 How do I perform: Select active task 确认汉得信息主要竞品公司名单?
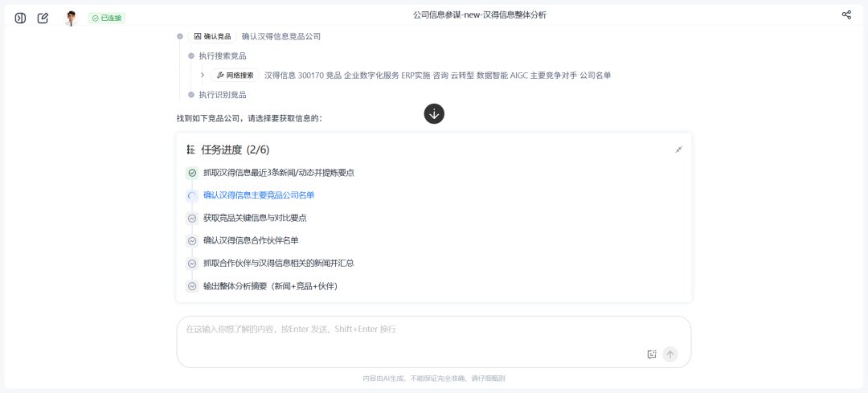click(259, 195)
